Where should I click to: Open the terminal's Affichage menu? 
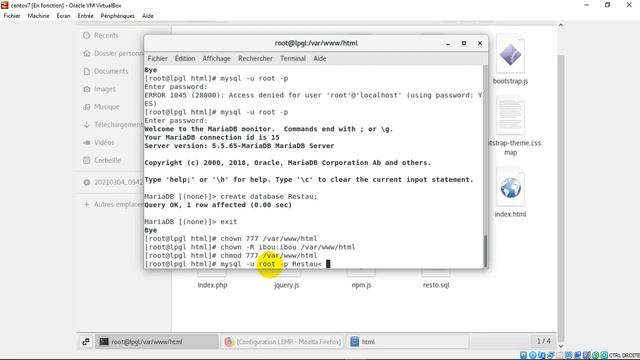(x=216, y=59)
